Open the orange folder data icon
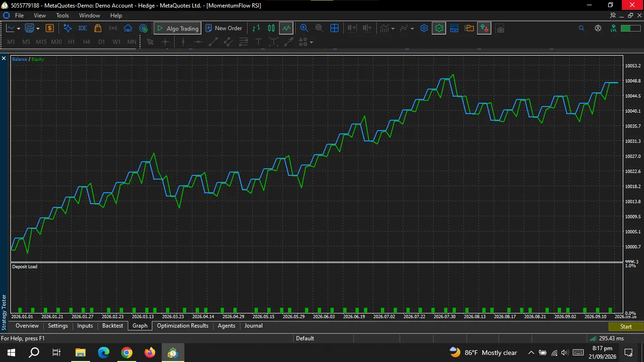 click(469, 28)
